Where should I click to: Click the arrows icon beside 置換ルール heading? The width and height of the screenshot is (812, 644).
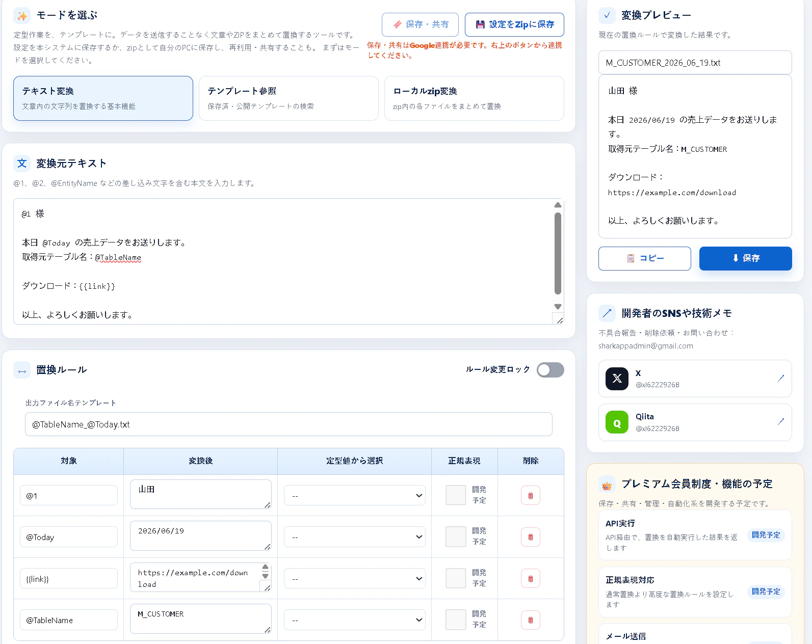22,370
